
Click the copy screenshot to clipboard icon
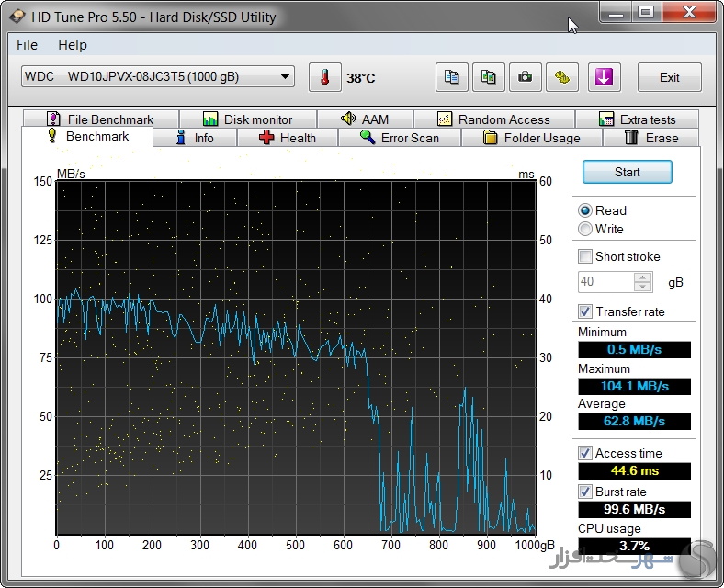[x=489, y=77]
